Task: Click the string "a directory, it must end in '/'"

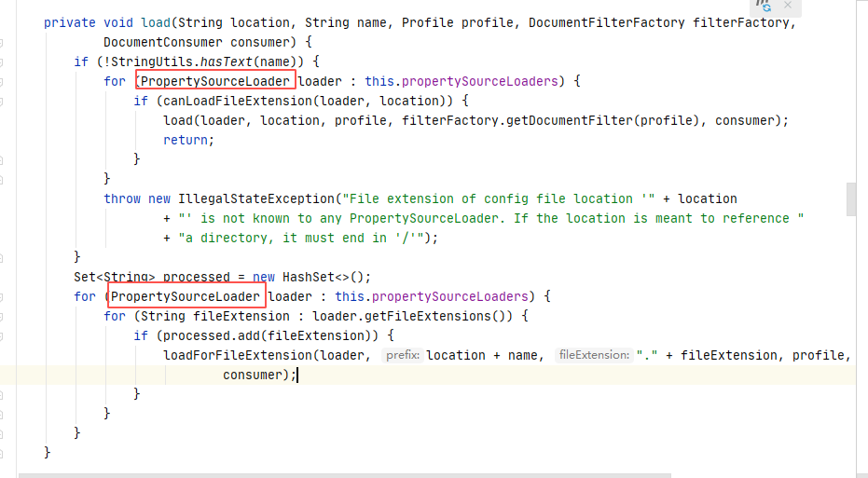Action: coord(301,238)
